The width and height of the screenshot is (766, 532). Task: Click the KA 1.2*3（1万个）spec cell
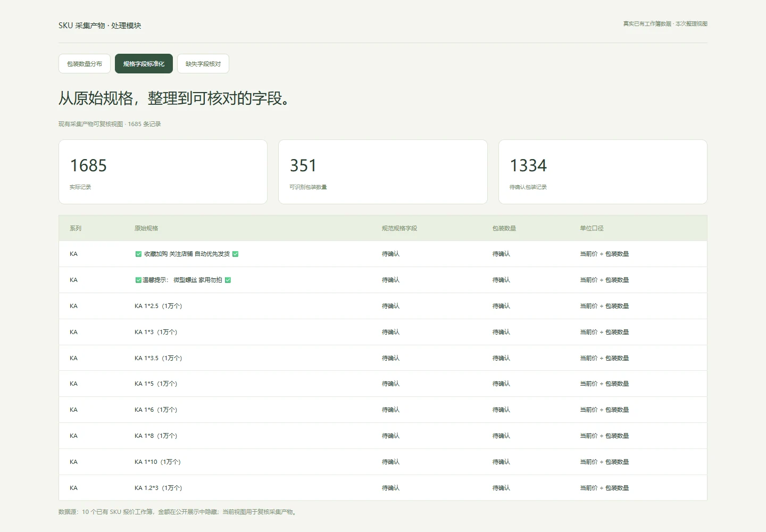159,488
